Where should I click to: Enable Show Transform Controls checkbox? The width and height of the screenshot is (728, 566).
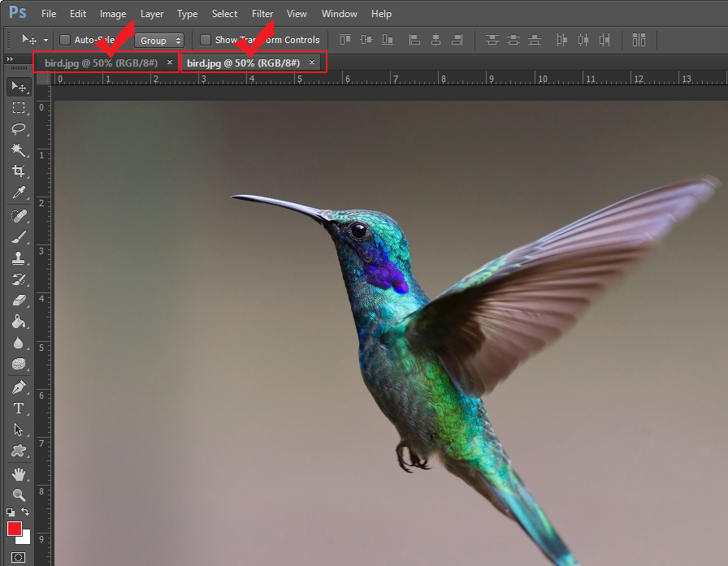[x=206, y=40]
